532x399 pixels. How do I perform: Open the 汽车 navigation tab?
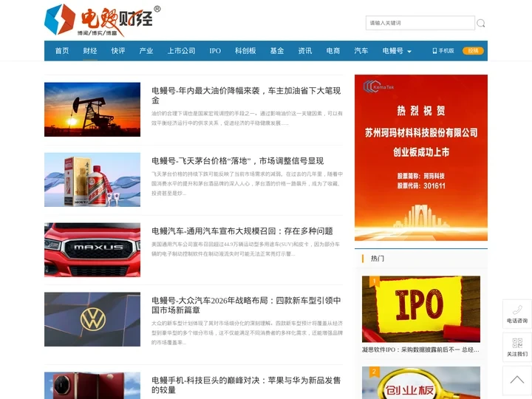click(x=361, y=51)
